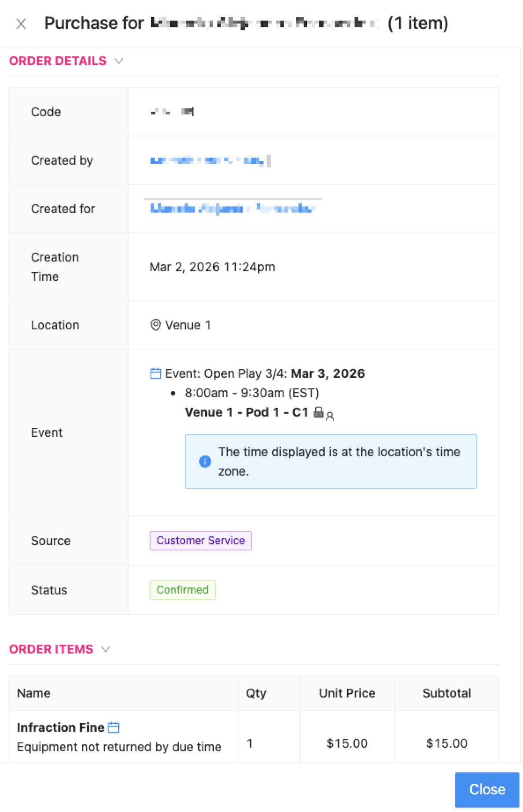Click the Event: Open Play 3/4 text
The width and height of the screenshot is (523, 812).
pyautogui.click(x=226, y=373)
